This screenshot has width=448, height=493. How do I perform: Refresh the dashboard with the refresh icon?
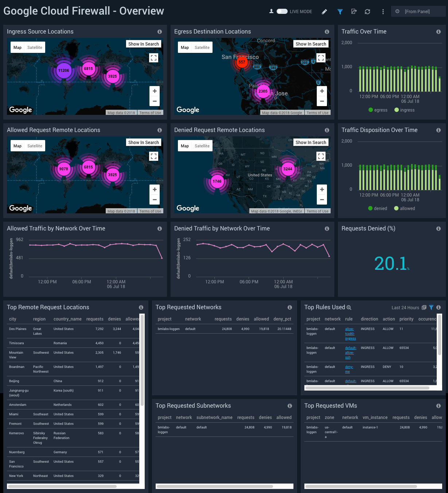[x=367, y=11]
